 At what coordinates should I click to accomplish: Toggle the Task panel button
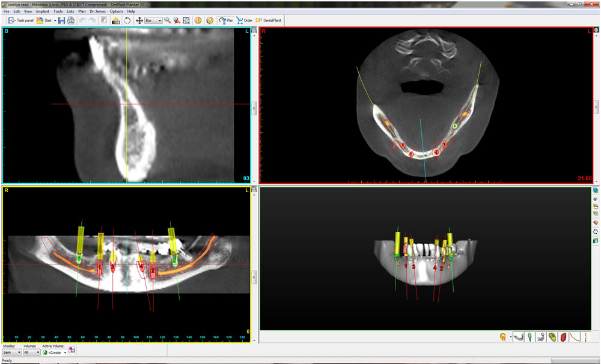point(21,20)
